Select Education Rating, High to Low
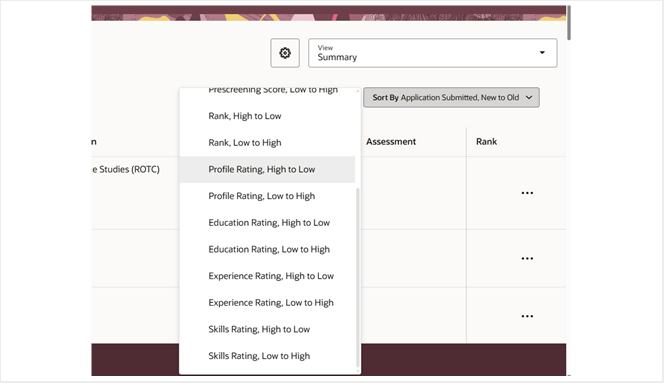Image resolution: width=667 pixels, height=387 pixels. click(268, 224)
